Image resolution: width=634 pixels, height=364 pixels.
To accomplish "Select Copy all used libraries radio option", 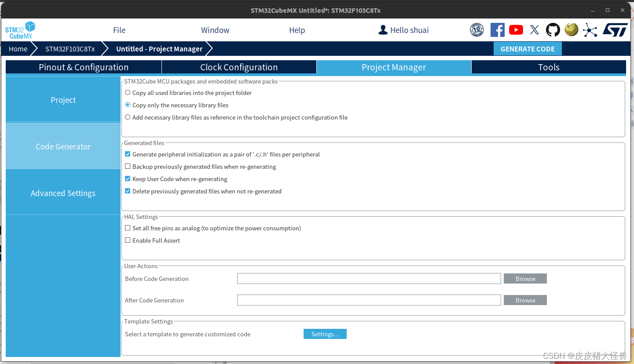I will 128,93.
